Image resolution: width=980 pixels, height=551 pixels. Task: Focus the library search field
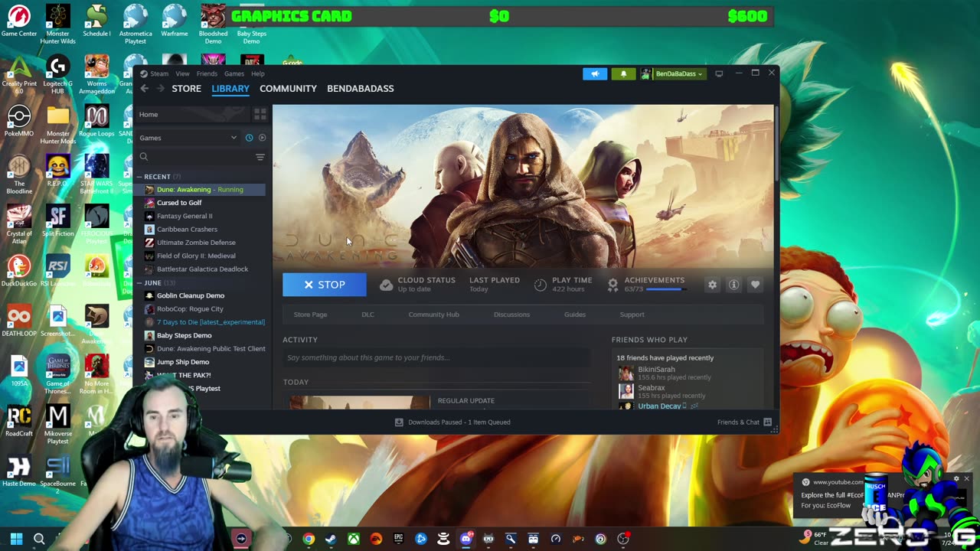(194, 157)
